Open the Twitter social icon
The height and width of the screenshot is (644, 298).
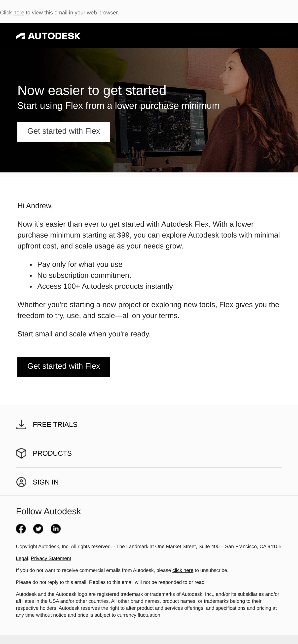[38, 528]
